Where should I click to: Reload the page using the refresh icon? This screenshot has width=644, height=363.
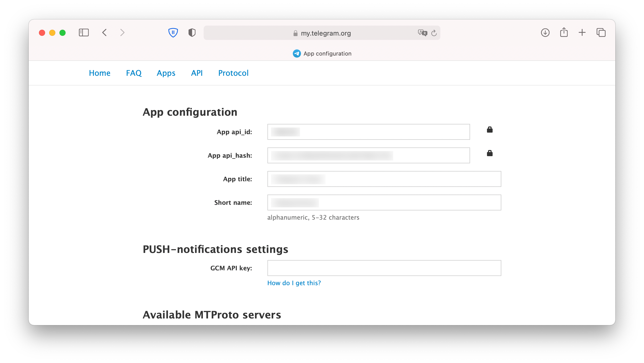(x=433, y=33)
